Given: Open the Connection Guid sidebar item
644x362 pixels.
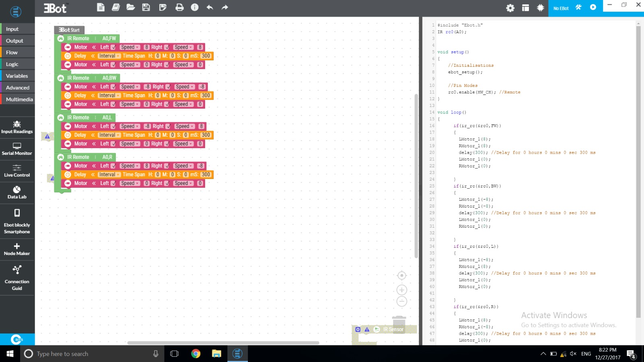Looking at the screenshot, I should [x=17, y=278].
